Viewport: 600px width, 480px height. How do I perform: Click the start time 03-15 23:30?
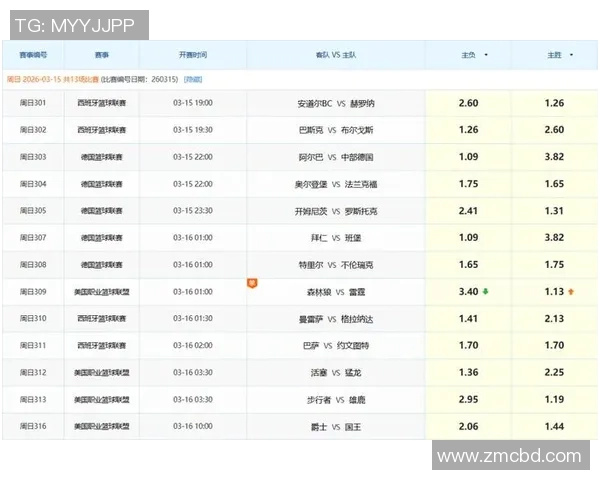[x=193, y=211]
